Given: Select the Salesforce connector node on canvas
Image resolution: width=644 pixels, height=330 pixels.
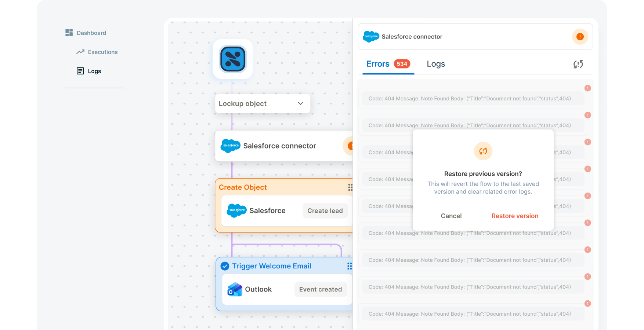Looking at the screenshot, I should (284, 146).
